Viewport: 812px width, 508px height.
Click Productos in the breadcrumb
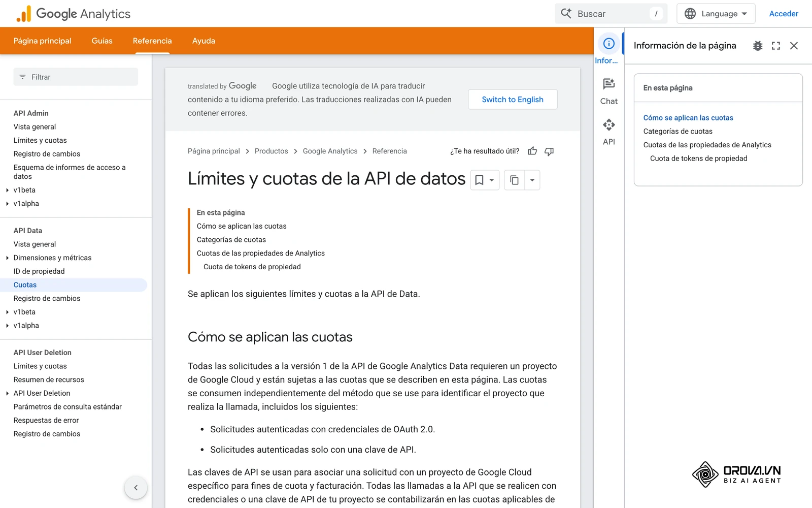[271, 151]
